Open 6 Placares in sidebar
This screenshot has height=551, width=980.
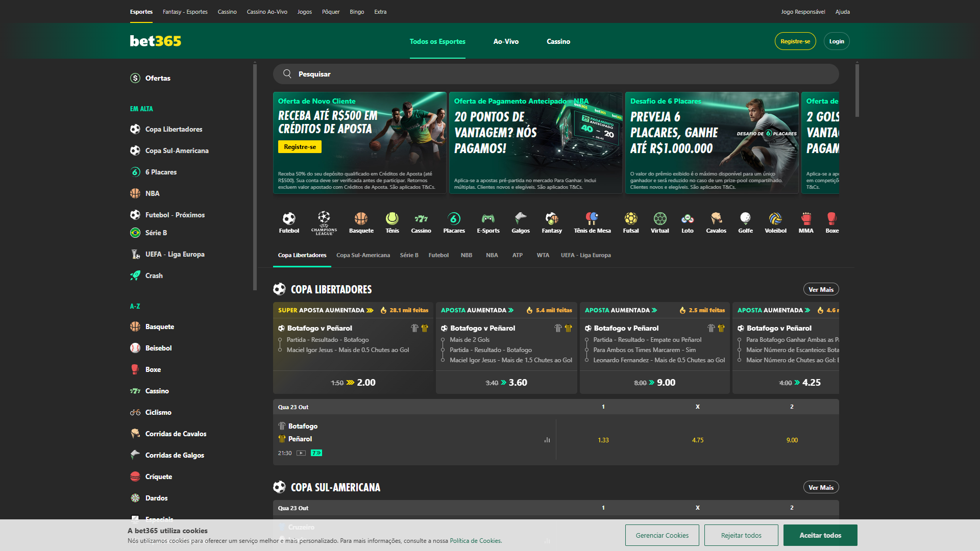pyautogui.click(x=154, y=172)
